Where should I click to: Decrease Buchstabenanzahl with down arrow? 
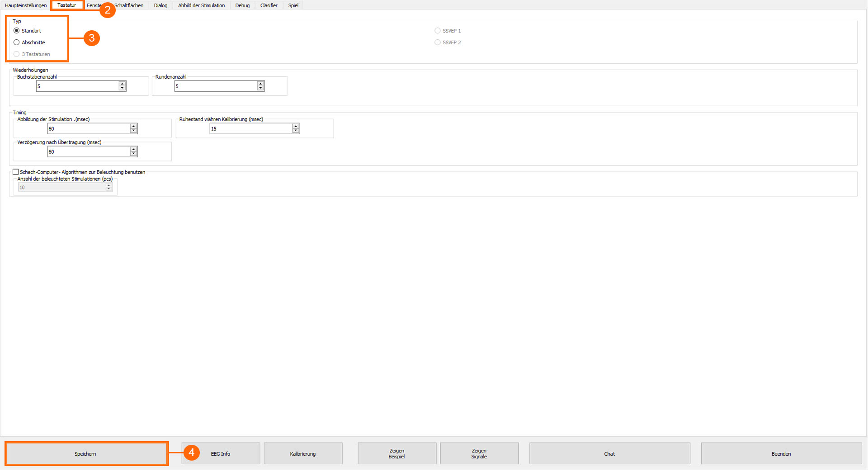122,88
